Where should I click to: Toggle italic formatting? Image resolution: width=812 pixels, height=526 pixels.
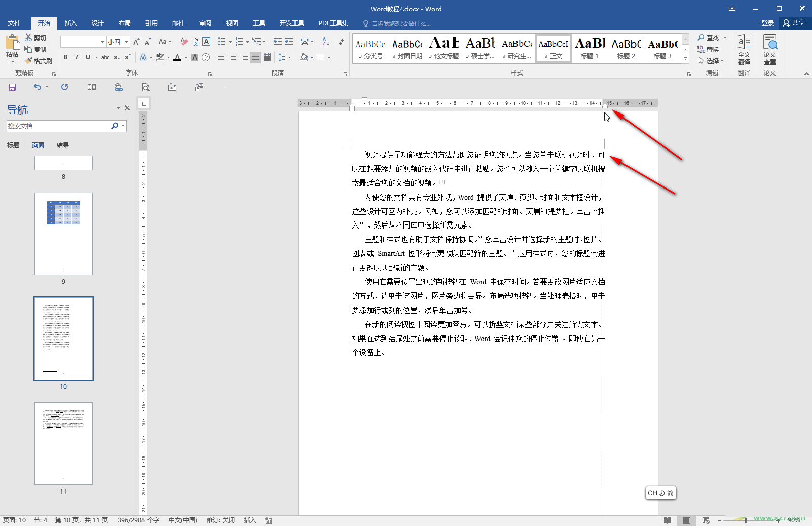pyautogui.click(x=77, y=57)
